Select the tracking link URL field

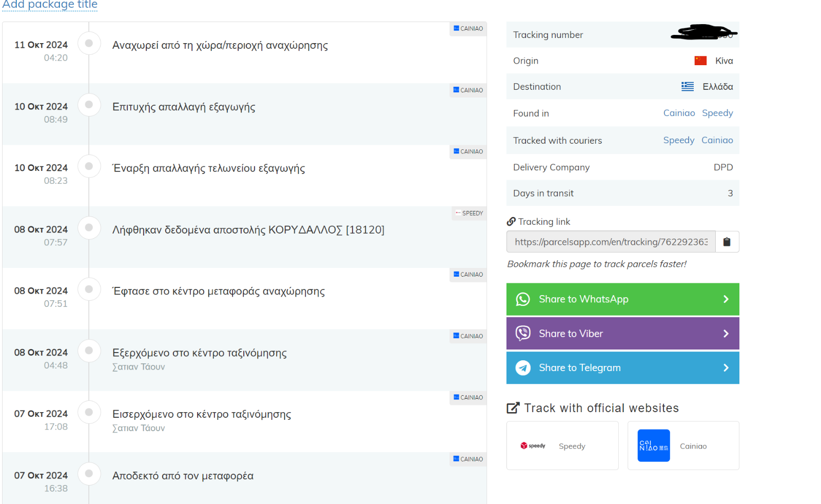click(611, 242)
